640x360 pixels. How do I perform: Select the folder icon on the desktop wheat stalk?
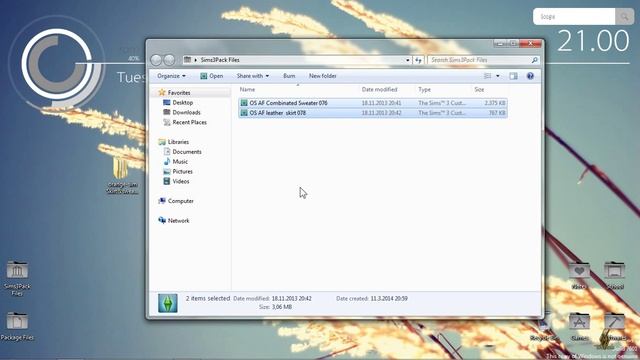click(120, 167)
